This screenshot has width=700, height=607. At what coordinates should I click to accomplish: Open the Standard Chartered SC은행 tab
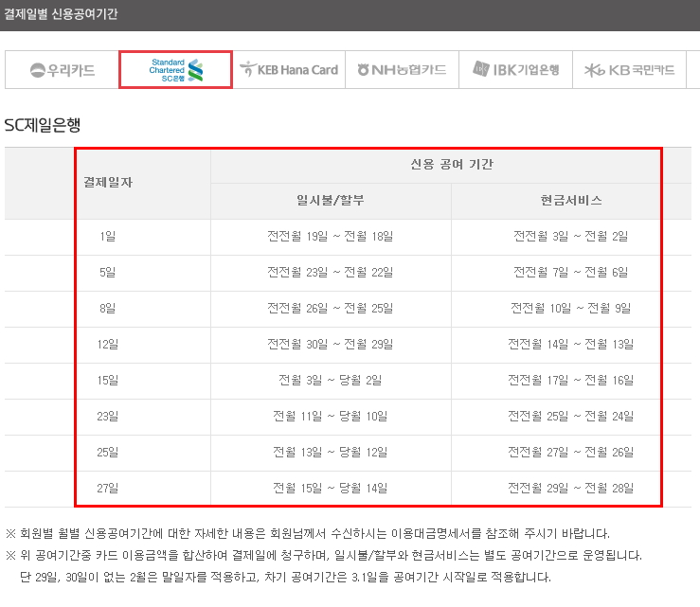coord(175,70)
